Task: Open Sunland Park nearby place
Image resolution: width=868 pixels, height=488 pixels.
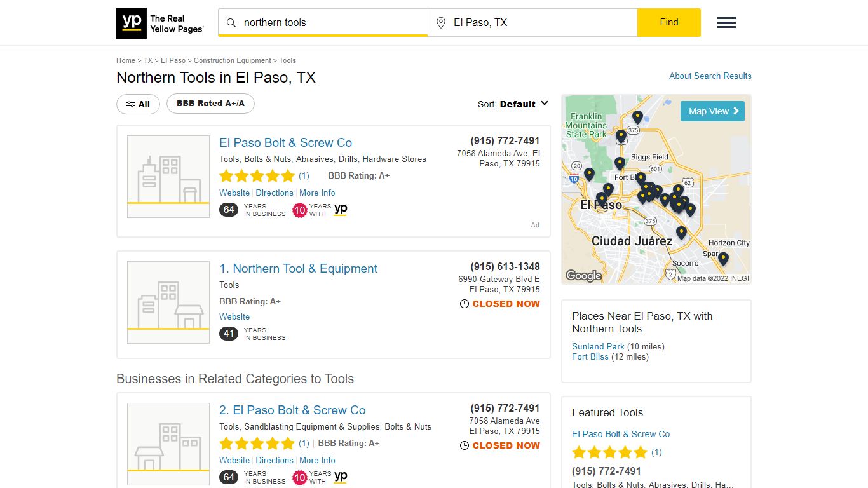Action: click(598, 346)
